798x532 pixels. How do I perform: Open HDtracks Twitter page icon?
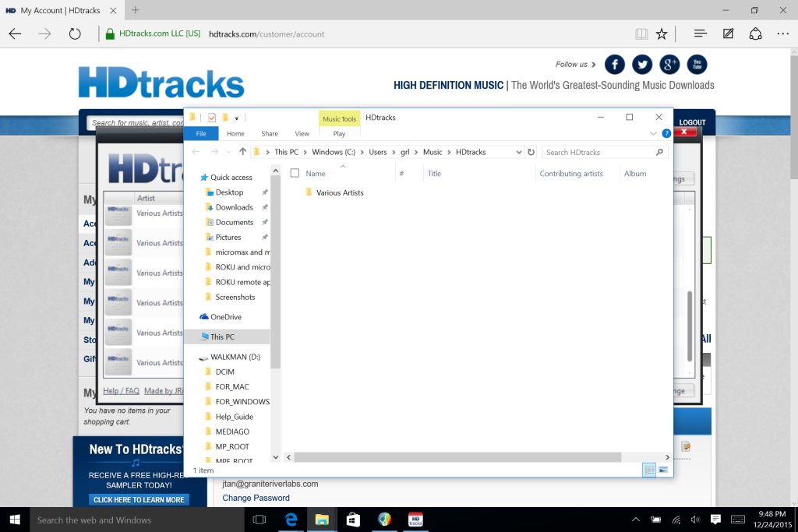pos(642,65)
